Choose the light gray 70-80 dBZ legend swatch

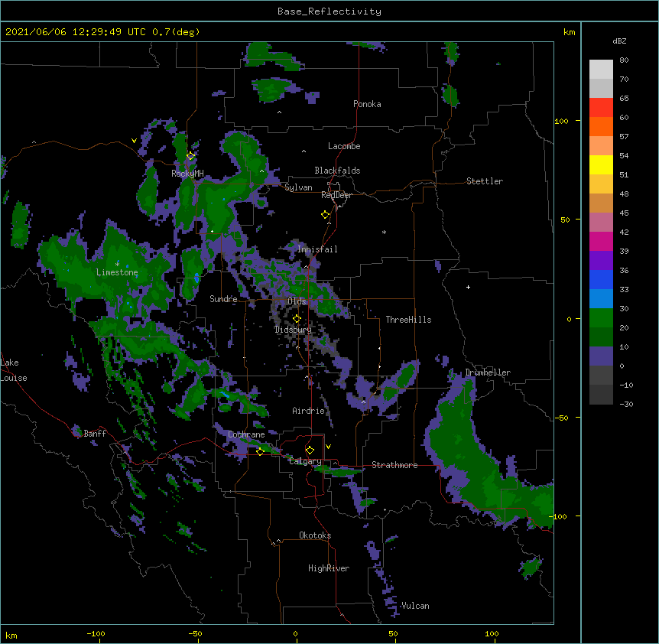point(601,70)
